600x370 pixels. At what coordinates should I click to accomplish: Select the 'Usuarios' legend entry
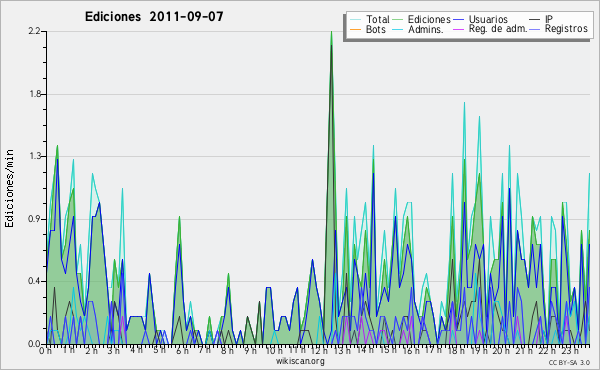488,19
